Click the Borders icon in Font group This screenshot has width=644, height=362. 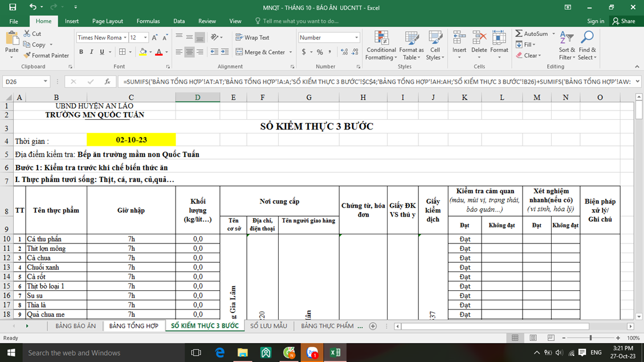[122, 52]
